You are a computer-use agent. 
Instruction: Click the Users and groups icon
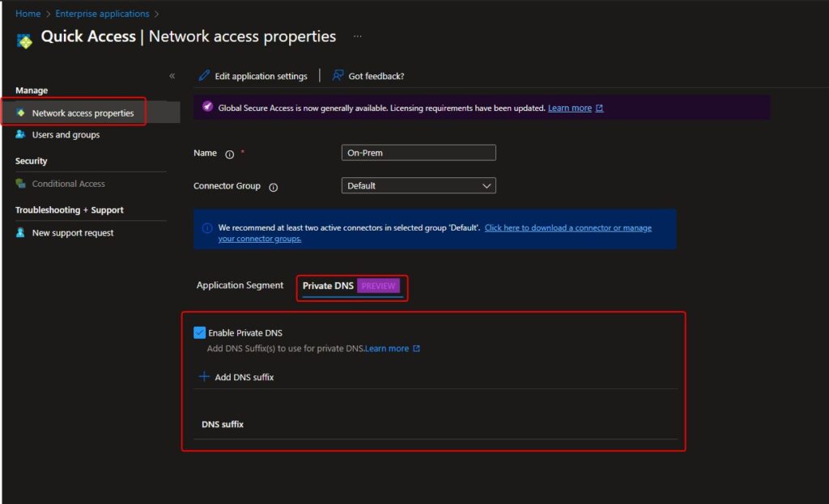20,134
